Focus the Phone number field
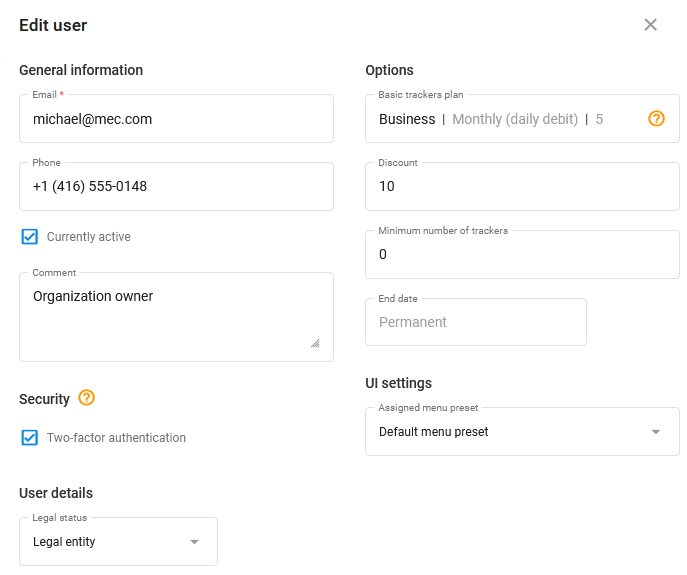 click(x=176, y=186)
